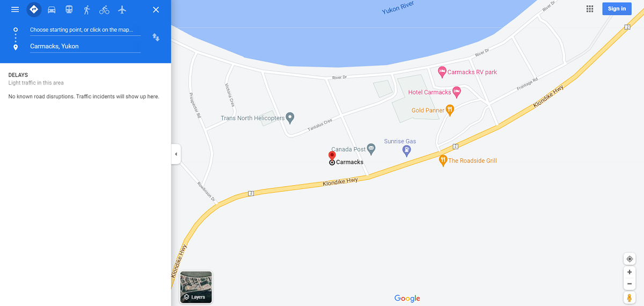
Task: Select driving travel mode icon
Action: [52, 10]
